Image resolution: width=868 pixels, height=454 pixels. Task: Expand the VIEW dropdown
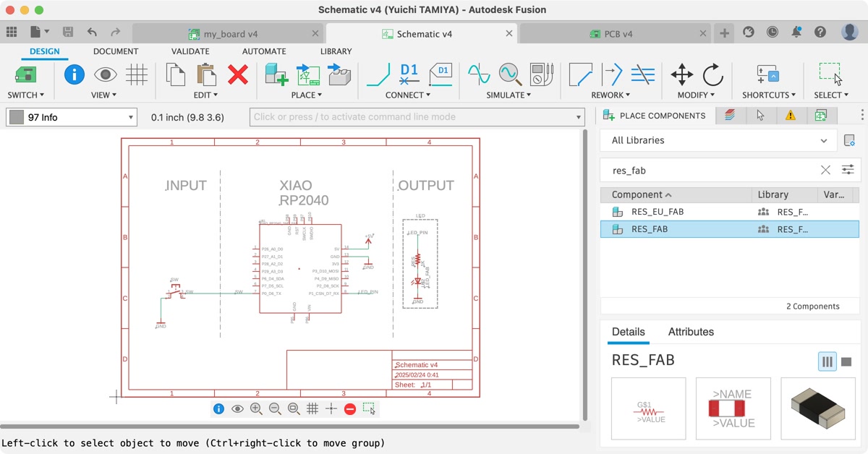(x=106, y=95)
